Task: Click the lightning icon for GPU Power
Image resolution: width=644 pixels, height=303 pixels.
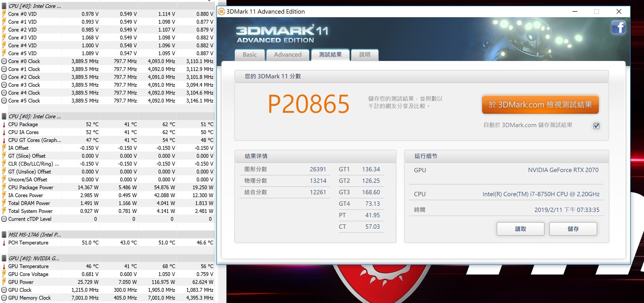Action: pyautogui.click(x=4, y=282)
